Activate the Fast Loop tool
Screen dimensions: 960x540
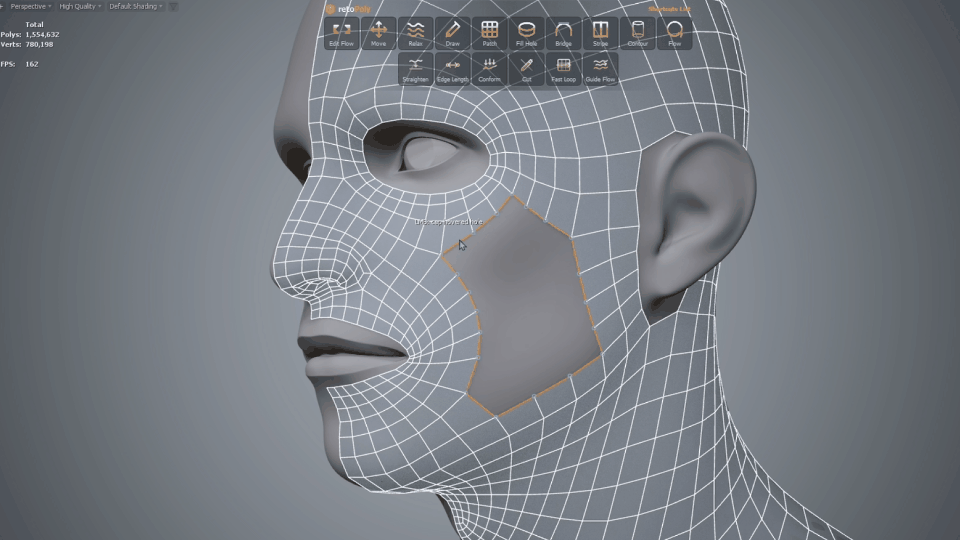[x=563, y=69]
